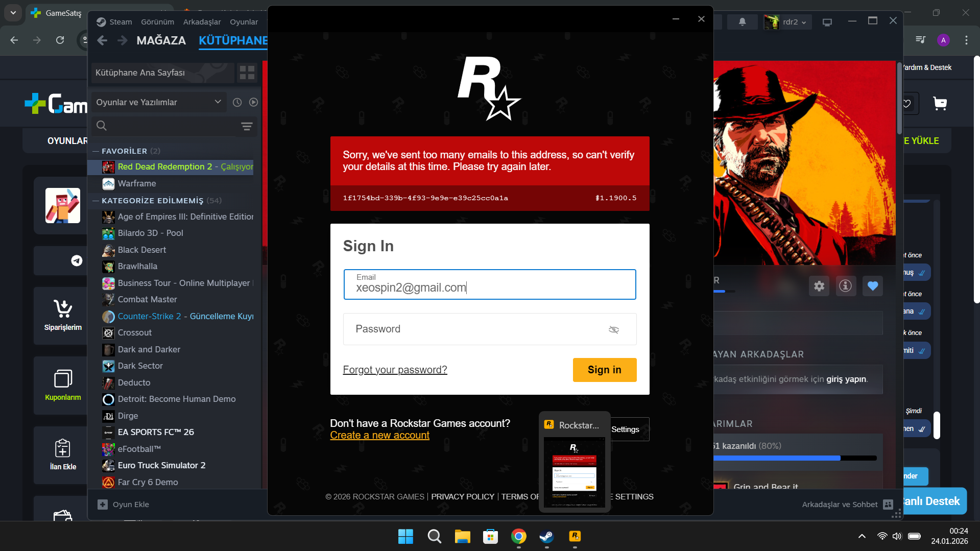Go forward in Steam navigation
The width and height of the screenshot is (980, 551).
click(122, 40)
